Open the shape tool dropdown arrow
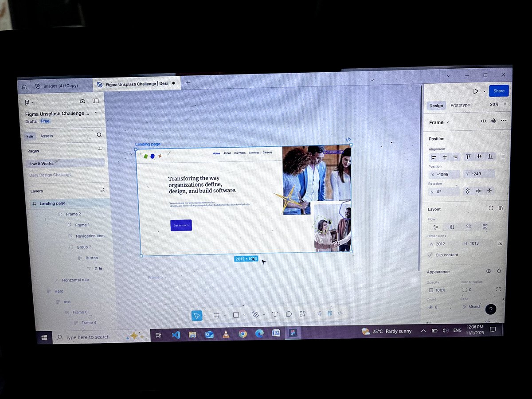 tap(244, 315)
